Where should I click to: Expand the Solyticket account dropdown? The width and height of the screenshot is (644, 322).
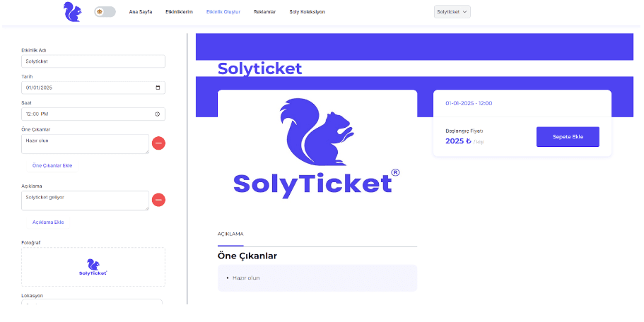[452, 12]
